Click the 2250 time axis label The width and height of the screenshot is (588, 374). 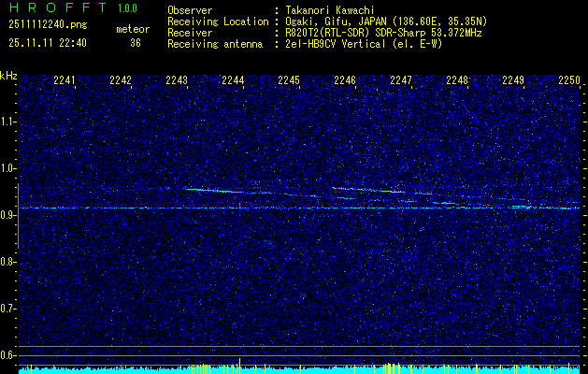point(569,79)
